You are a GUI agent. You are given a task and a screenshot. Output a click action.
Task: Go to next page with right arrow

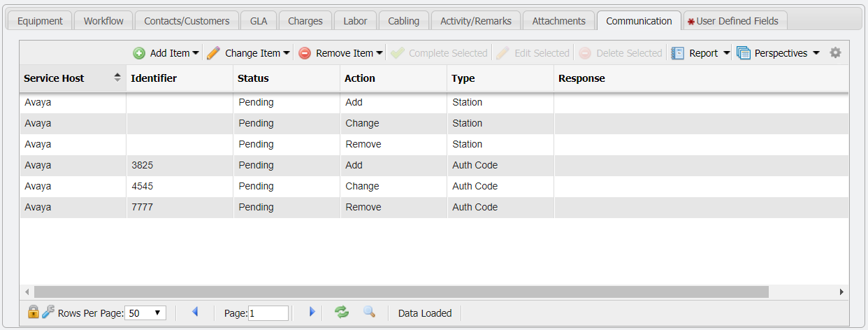(x=312, y=313)
